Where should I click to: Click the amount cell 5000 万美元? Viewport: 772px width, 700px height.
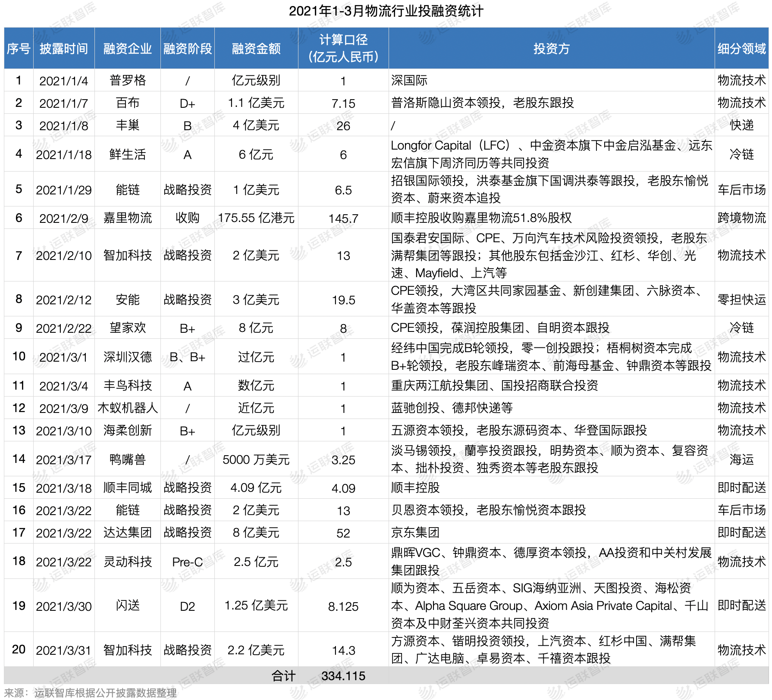(x=256, y=459)
